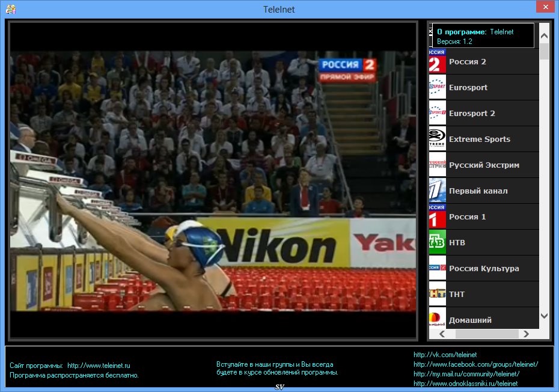Click the НТВ green logo icon
Image resolution: width=559 pixels, height=392 pixels.
pos(438,242)
